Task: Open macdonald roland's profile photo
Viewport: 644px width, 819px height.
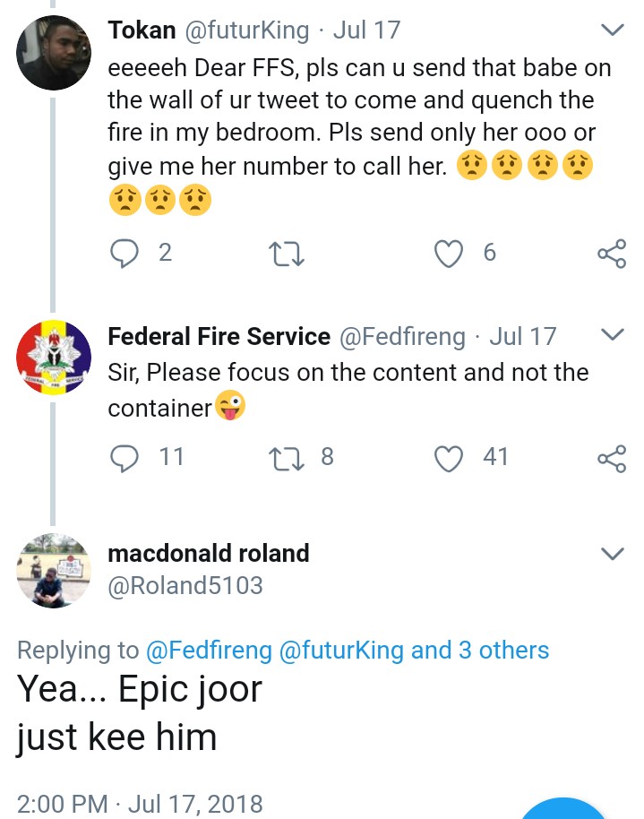Action: (54, 572)
